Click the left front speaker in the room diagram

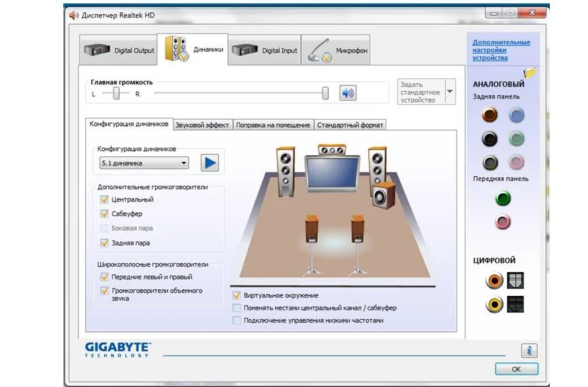285,171
